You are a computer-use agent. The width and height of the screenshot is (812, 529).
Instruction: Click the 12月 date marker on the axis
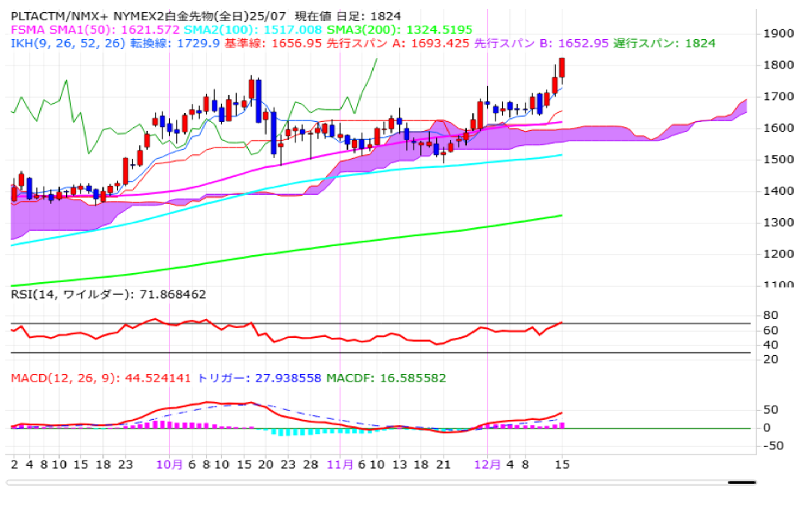(x=488, y=465)
